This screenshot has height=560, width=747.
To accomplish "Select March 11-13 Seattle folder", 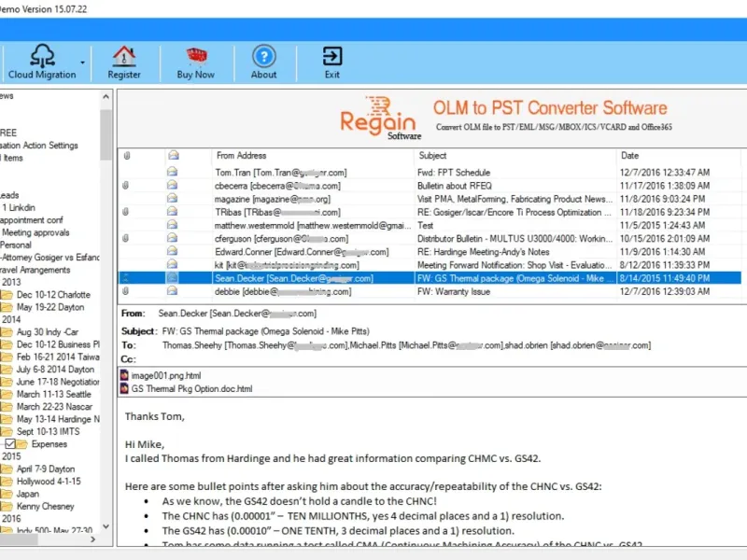I will [54, 394].
